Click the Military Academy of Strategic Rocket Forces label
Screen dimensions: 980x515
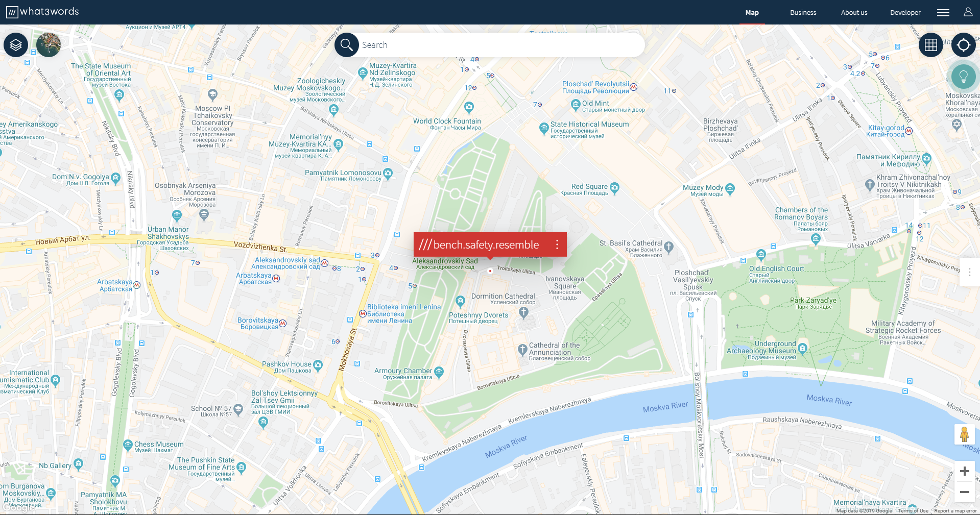903,332
